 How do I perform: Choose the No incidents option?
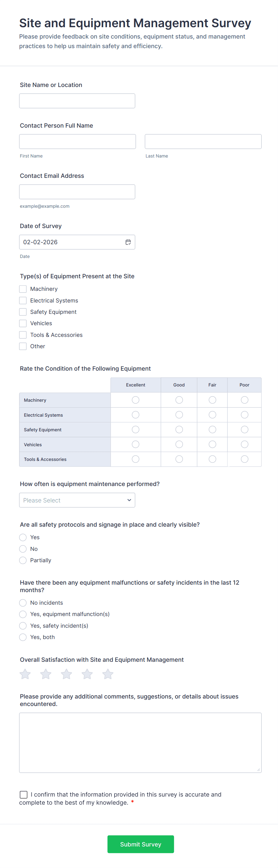(23, 603)
